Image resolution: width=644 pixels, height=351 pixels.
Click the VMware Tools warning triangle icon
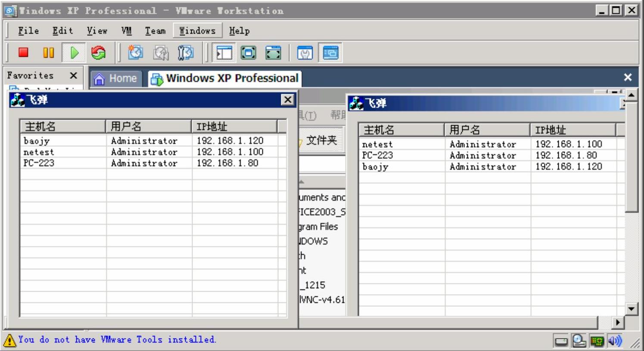point(9,341)
